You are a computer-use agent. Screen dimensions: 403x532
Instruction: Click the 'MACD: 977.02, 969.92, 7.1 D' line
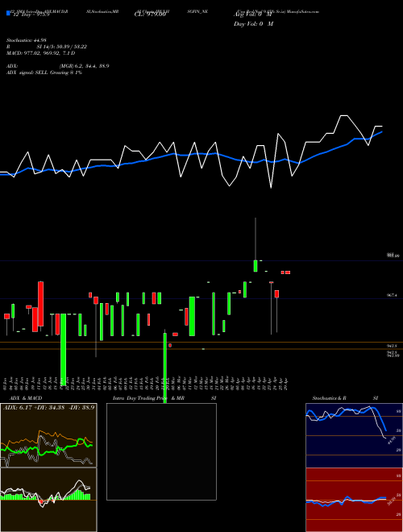(x=41, y=53)
